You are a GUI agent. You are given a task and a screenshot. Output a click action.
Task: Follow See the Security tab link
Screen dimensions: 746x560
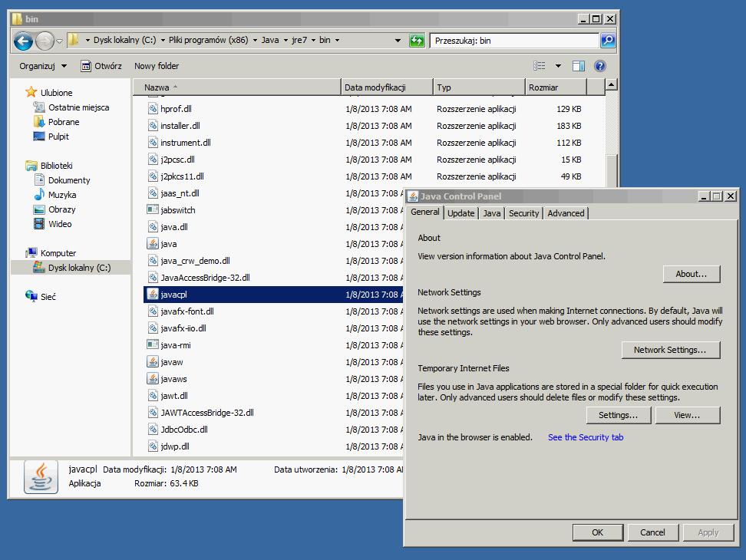[585, 437]
